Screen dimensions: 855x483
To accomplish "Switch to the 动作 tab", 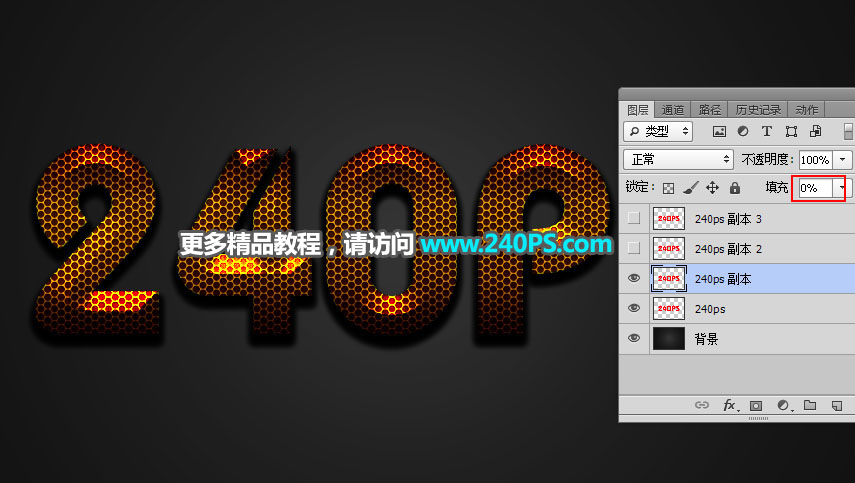I will click(806, 110).
